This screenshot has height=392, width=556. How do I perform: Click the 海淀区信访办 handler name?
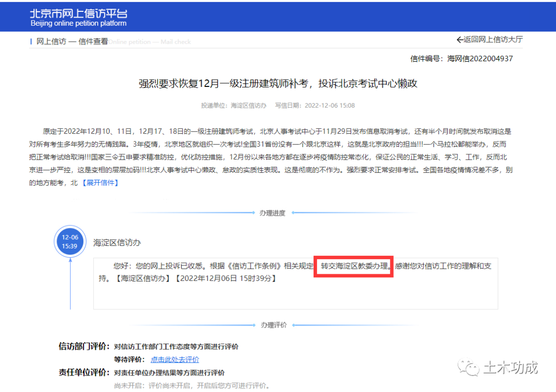click(x=117, y=243)
